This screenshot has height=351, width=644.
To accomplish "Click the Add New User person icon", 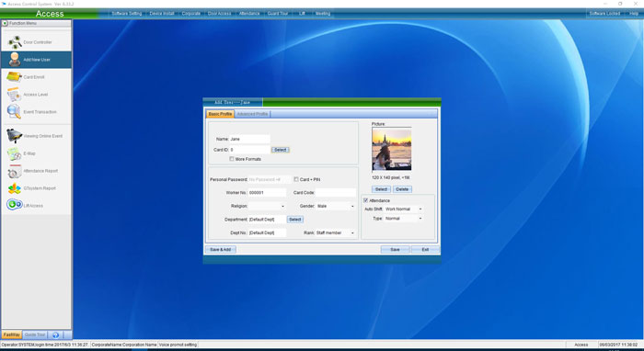I will point(15,60).
